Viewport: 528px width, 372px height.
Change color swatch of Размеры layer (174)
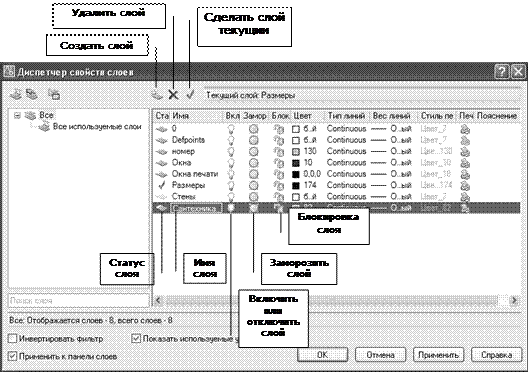[x=296, y=185]
